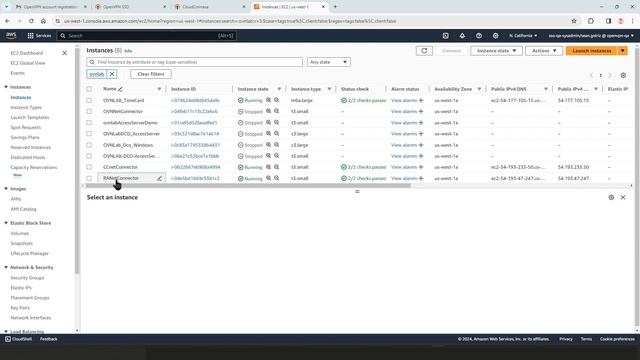Screen dimensions: 640x360
Task: Select all instances checkbox in header
Action: [89, 89]
